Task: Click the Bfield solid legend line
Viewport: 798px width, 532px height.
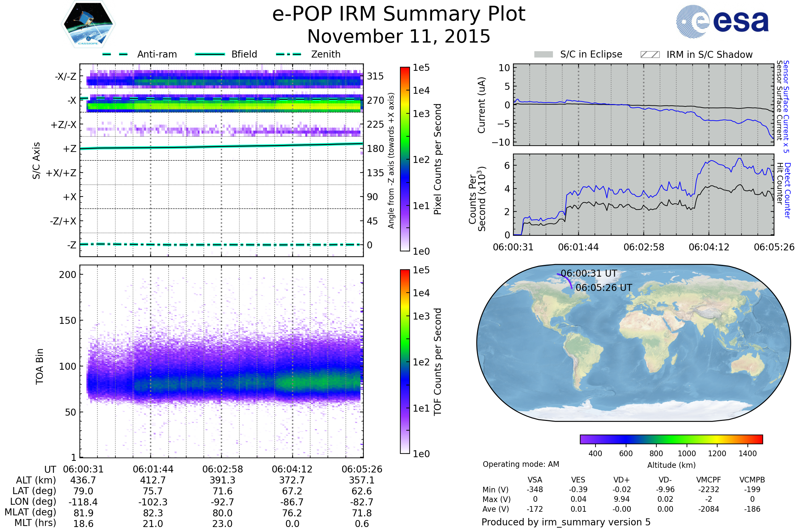Action: (x=210, y=54)
